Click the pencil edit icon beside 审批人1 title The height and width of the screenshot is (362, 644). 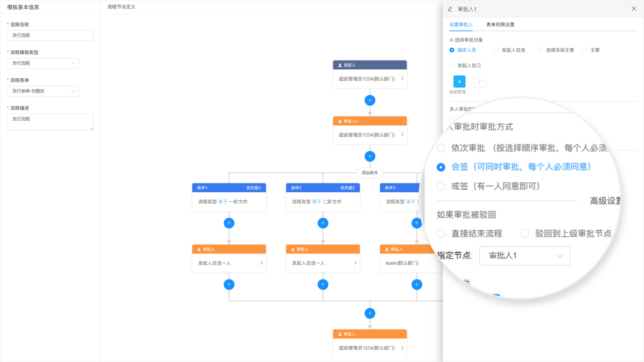point(450,9)
